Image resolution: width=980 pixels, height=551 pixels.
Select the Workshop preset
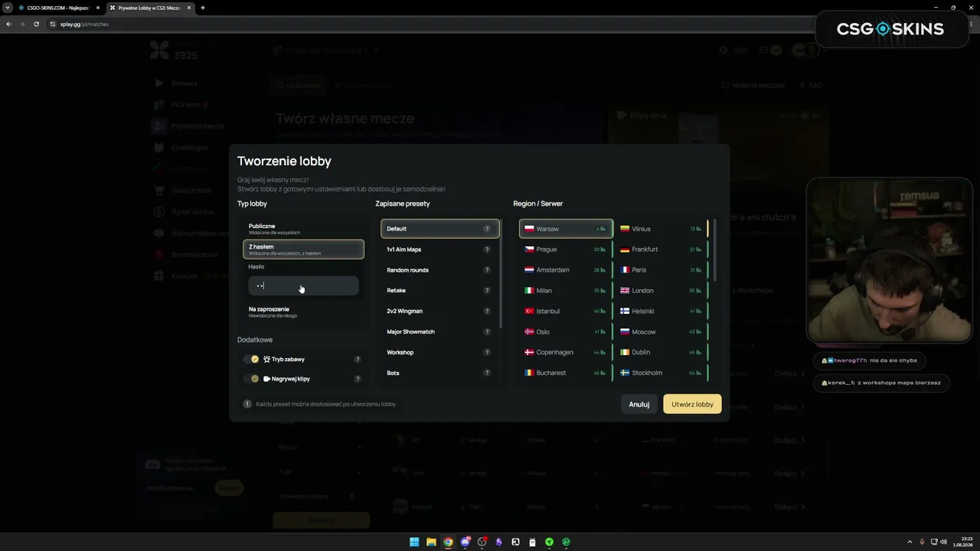point(440,353)
